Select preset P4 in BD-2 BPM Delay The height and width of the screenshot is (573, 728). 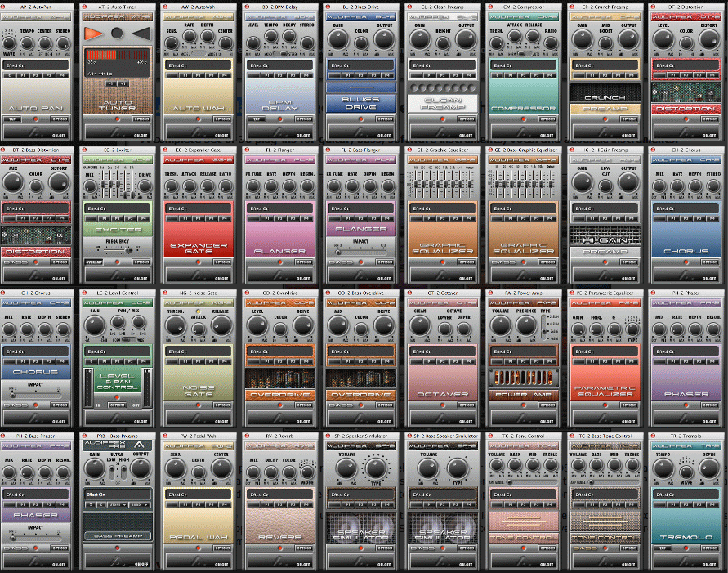coord(306,75)
